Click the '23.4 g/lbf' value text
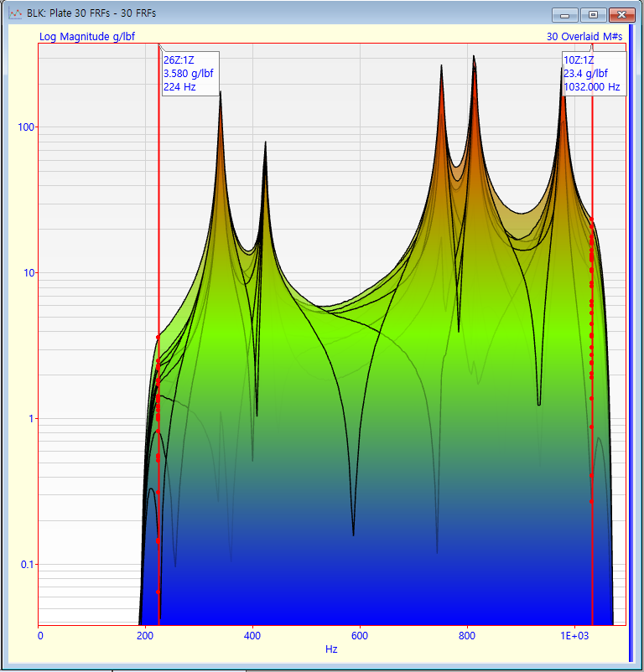 point(585,74)
